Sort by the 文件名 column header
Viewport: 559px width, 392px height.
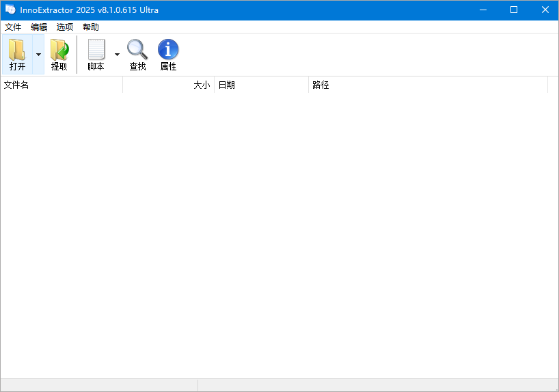tap(62, 85)
